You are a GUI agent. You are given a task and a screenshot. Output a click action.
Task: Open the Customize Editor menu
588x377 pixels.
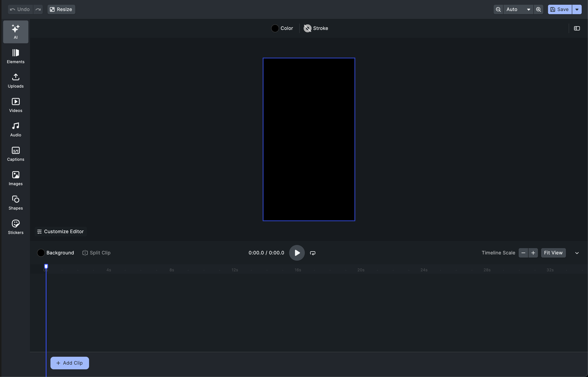tap(60, 231)
